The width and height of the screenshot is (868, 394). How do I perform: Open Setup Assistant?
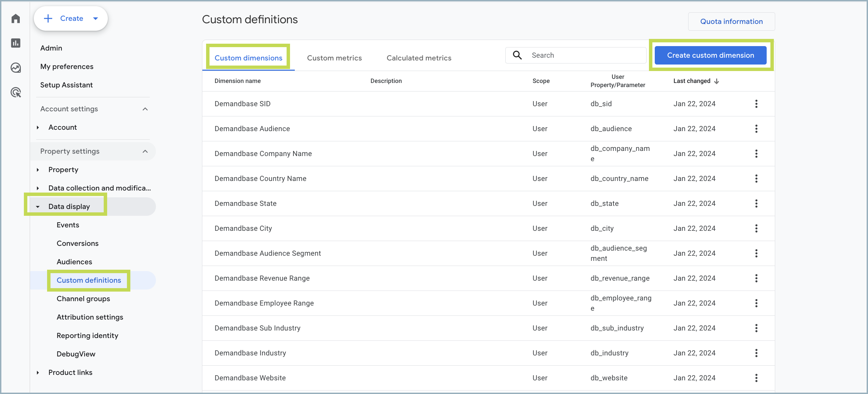67,85
